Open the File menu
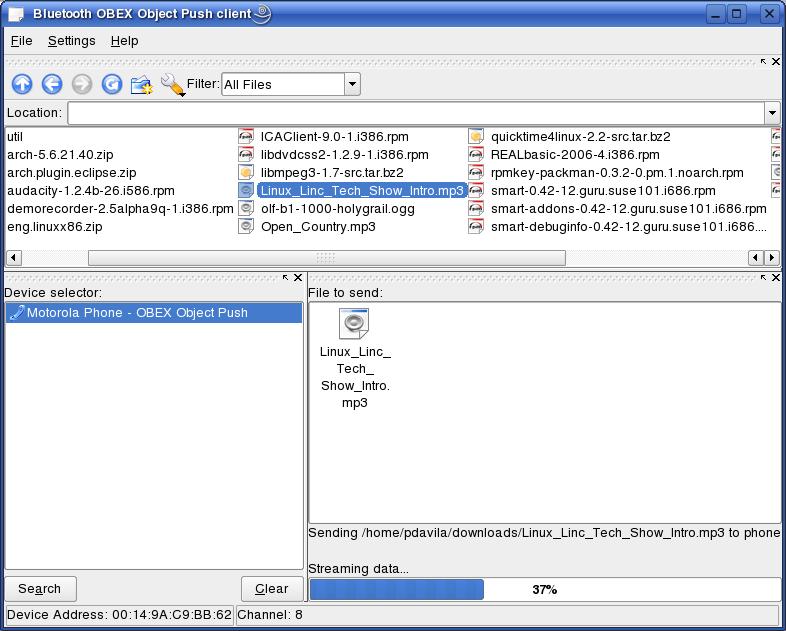This screenshot has height=631, width=786. [x=21, y=41]
